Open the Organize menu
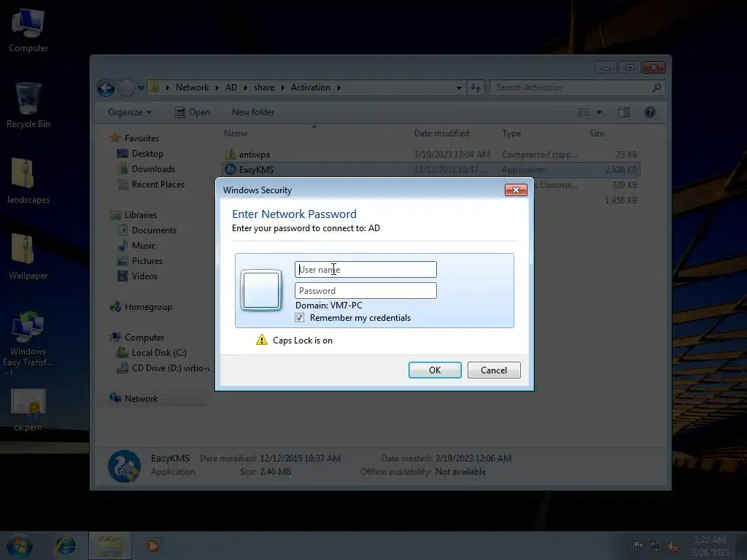Screen dimensions: 747x560 click(x=130, y=112)
